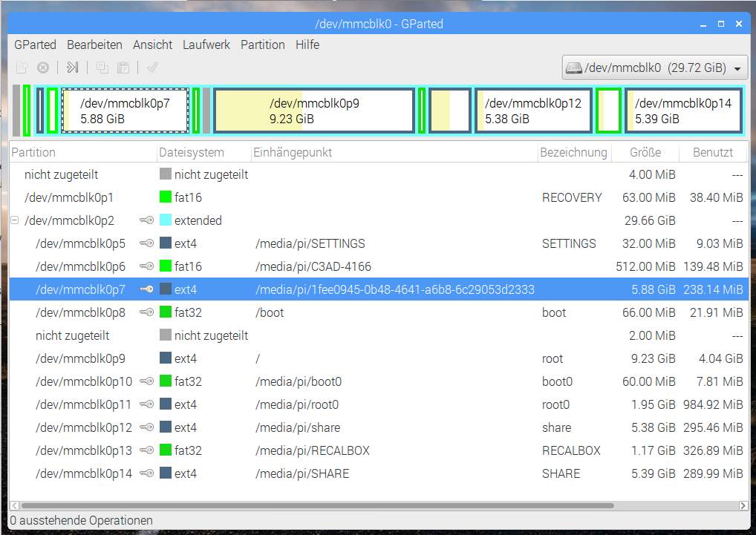Viewport: 756px width, 535px height.
Task: Click the horizontal scrollbar under the partition list
Action: click(x=312, y=505)
